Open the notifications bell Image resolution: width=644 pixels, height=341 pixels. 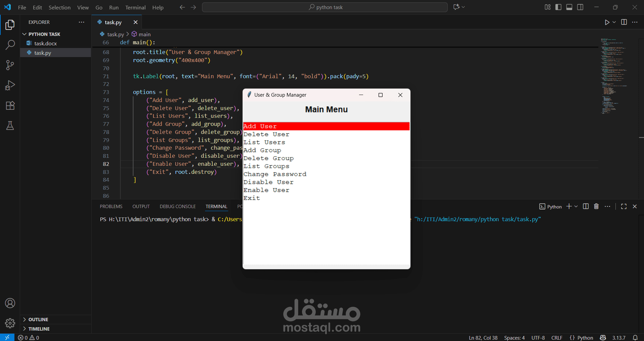click(635, 338)
